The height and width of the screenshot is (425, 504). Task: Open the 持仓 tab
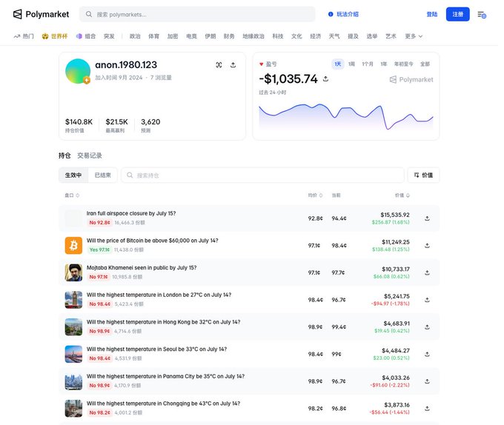tap(64, 155)
